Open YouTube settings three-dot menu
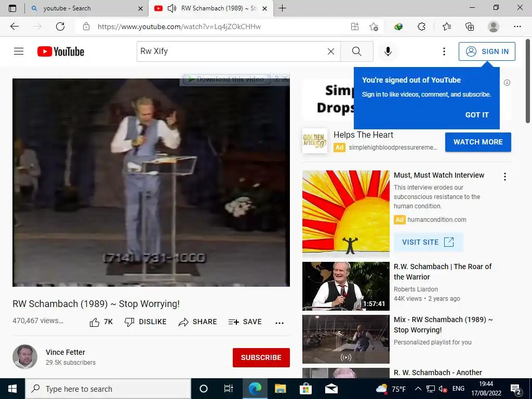The image size is (532, 399). 444,51
